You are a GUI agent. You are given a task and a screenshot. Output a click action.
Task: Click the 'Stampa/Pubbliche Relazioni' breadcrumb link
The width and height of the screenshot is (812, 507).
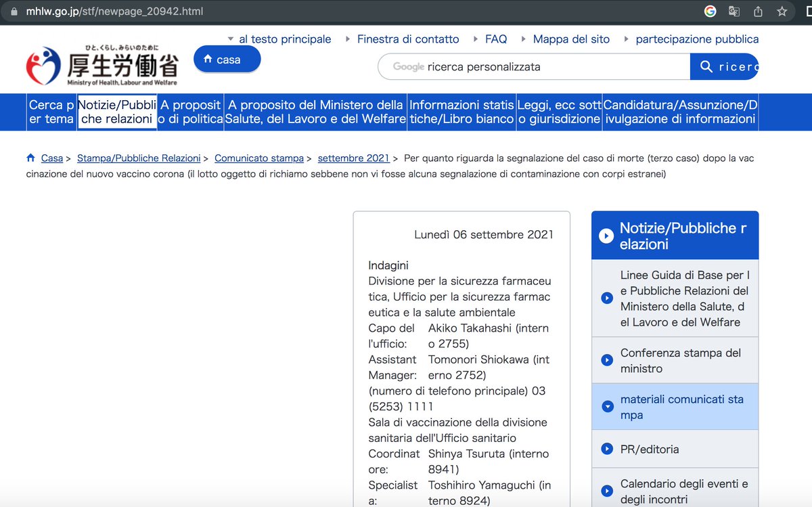click(139, 158)
